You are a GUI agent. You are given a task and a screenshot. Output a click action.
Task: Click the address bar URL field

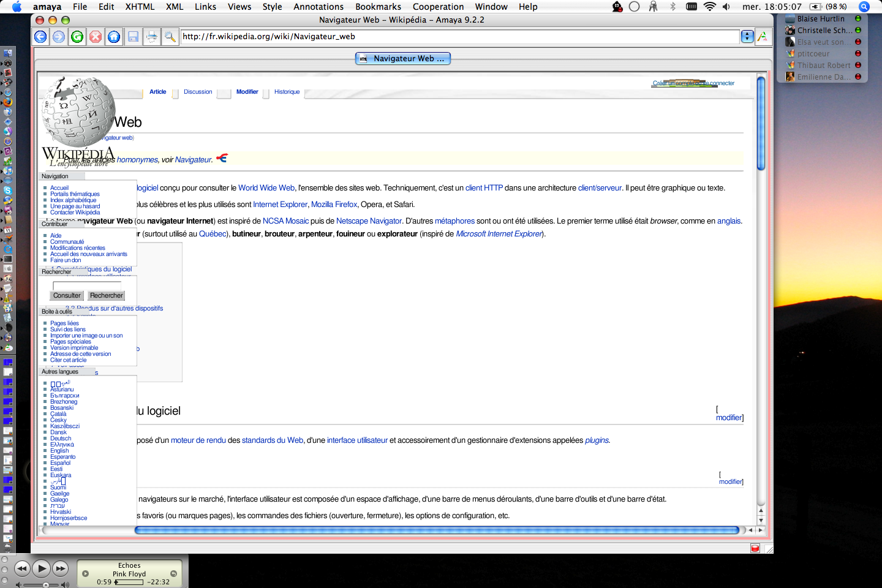click(x=460, y=37)
